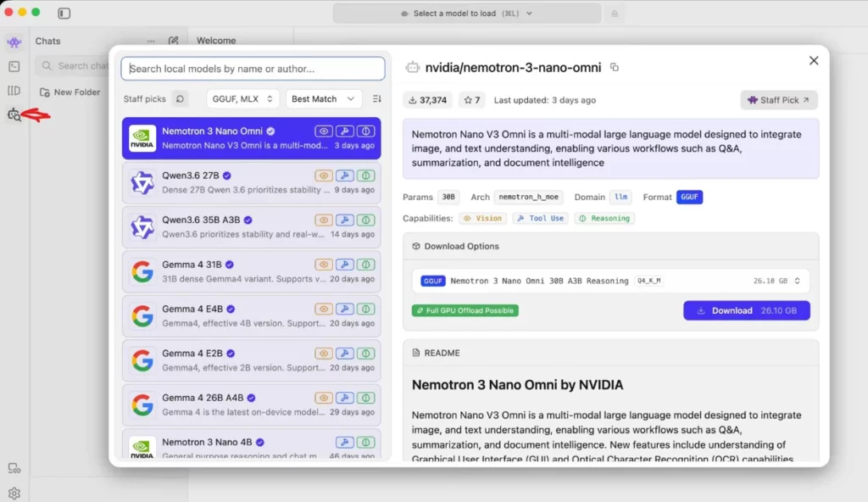Click the Tool Use icon on Gemma 4 E2B
The height and width of the screenshot is (502, 868).
coord(344,354)
